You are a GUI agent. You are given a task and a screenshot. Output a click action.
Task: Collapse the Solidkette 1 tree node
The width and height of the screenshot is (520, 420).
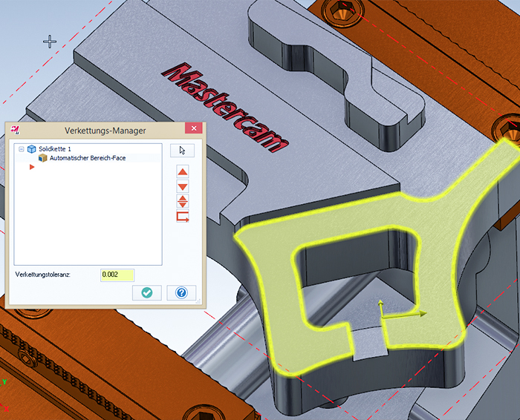coord(22,149)
